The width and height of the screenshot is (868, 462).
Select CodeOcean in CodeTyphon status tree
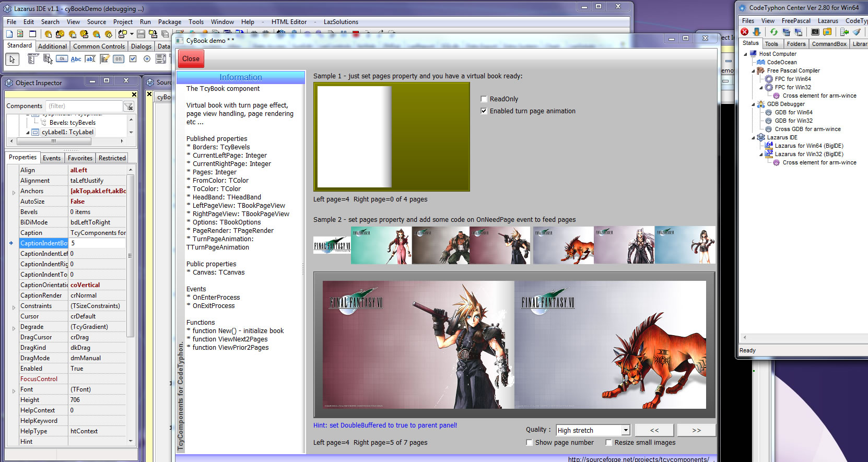[781, 62]
